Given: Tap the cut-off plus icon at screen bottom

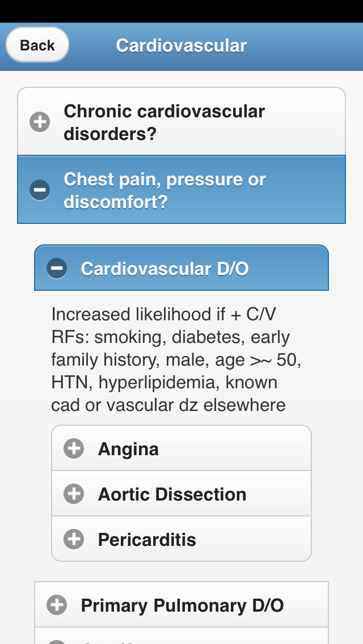Looking at the screenshot, I should click(x=57, y=641).
